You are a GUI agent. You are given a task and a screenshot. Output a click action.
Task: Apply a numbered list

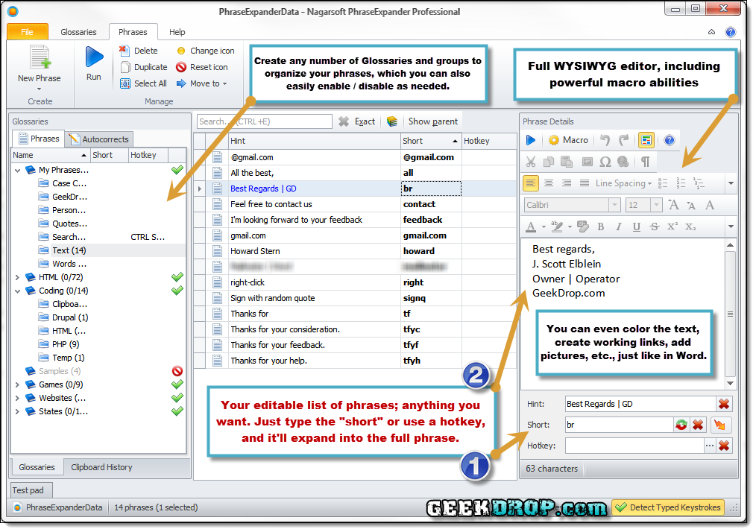click(x=681, y=183)
